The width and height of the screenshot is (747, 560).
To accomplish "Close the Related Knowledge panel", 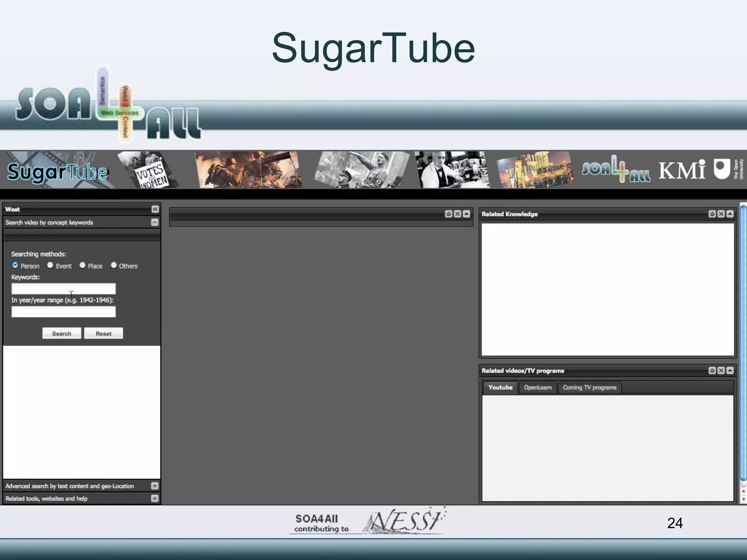I will [721, 214].
